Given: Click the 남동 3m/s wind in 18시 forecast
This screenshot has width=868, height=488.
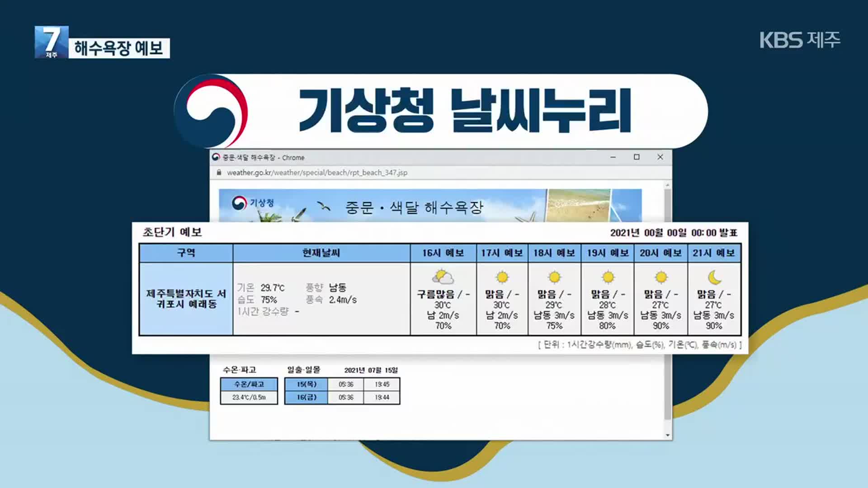Looking at the screenshot, I should (554, 315).
